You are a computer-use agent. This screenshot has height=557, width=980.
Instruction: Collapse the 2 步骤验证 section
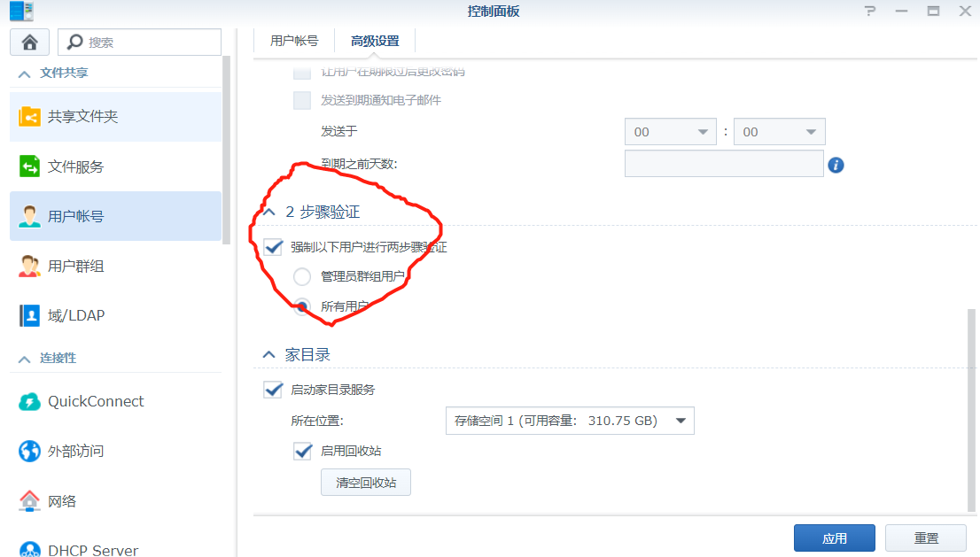[x=268, y=213]
